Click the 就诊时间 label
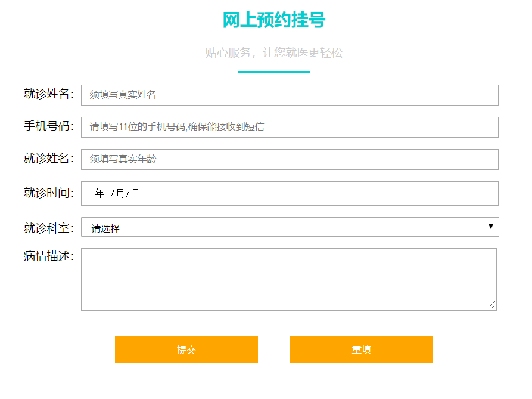 (x=48, y=193)
